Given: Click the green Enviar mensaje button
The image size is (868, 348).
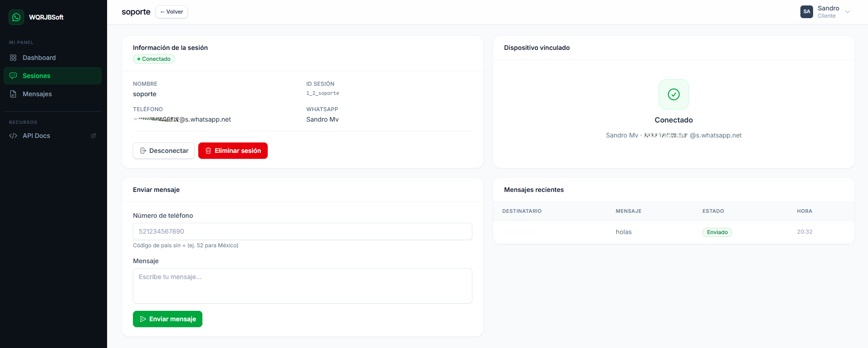Looking at the screenshot, I should click(x=167, y=319).
